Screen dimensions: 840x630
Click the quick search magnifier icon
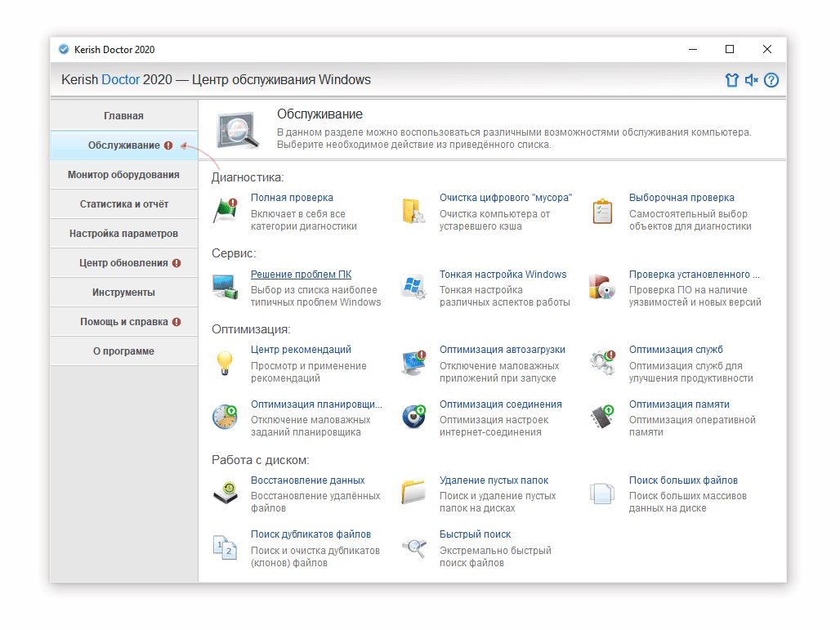pyautogui.click(x=413, y=547)
